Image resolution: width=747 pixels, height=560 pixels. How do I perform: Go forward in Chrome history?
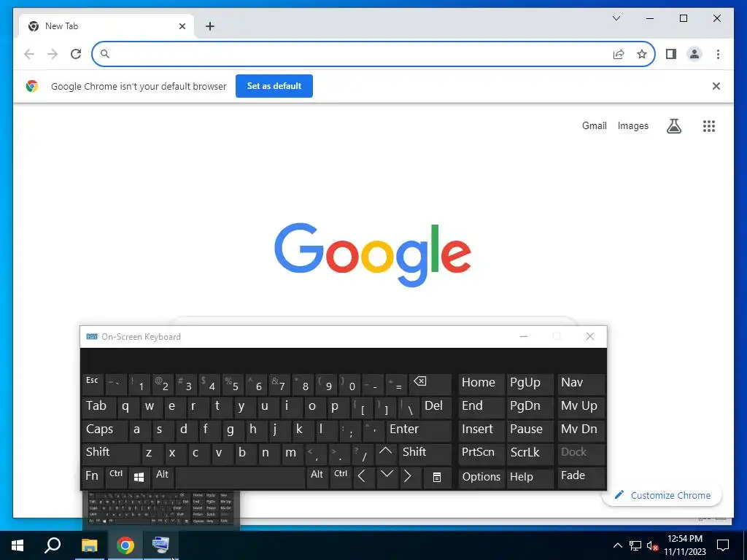53,54
